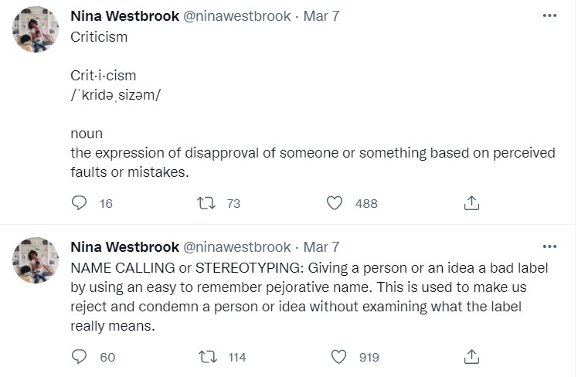Reply to the NAME CALLING tweet
Image resolution: width=588 pixels, height=377 pixels.
[80, 357]
